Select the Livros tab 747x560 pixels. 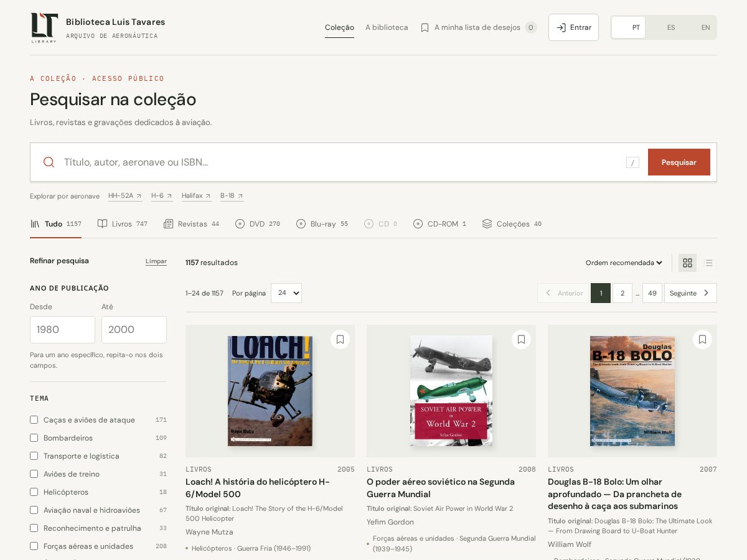(122, 224)
